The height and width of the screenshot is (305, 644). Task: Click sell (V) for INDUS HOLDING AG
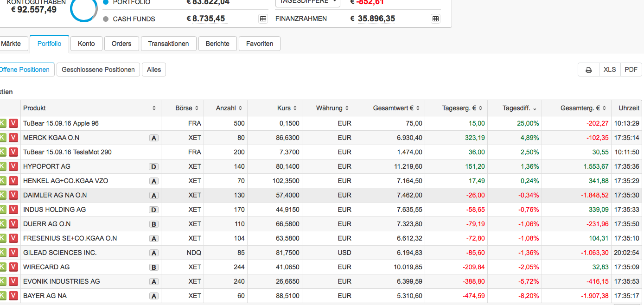(13, 210)
